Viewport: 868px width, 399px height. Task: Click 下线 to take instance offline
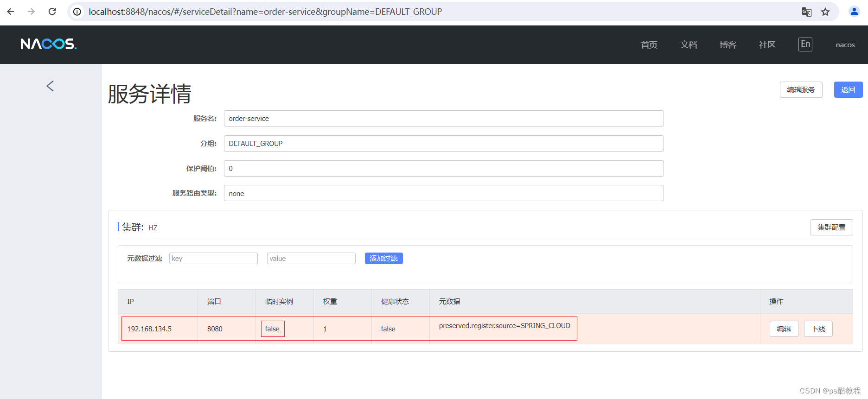[x=818, y=329]
